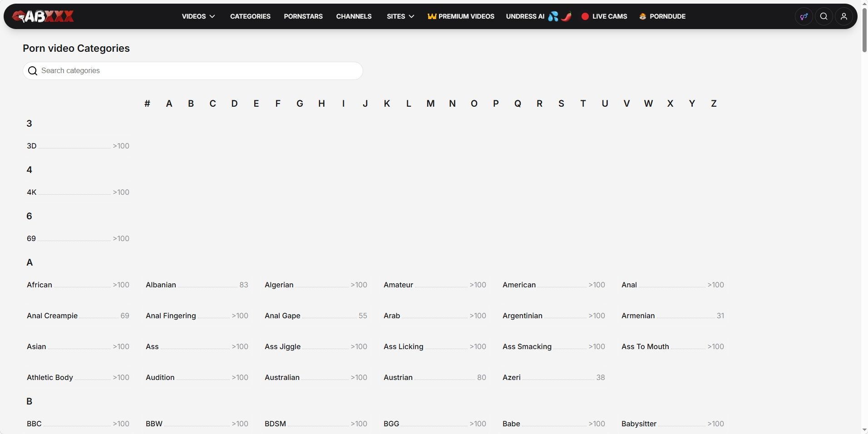This screenshot has height=434, width=868.
Task: Open the Armenian category
Action: click(673, 316)
